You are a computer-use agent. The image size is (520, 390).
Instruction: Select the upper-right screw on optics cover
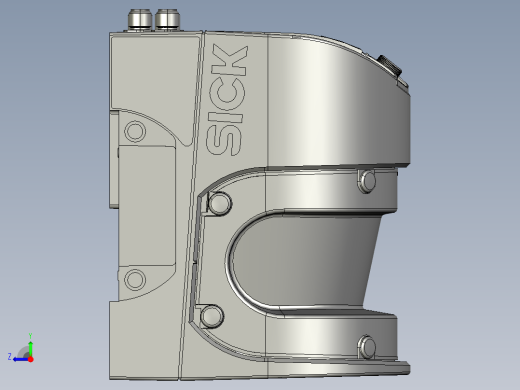click(x=367, y=181)
